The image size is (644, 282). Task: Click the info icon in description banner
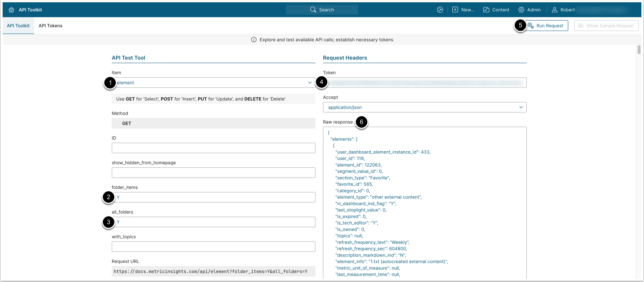point(254,40)
